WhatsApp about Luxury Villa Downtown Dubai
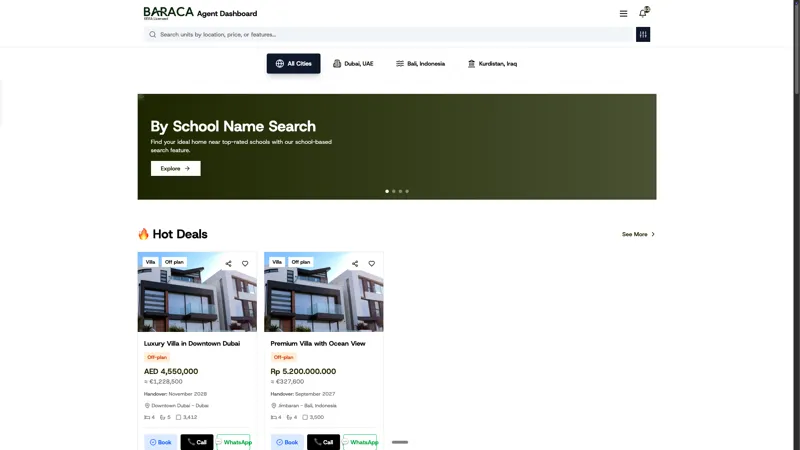 point(234,442)
